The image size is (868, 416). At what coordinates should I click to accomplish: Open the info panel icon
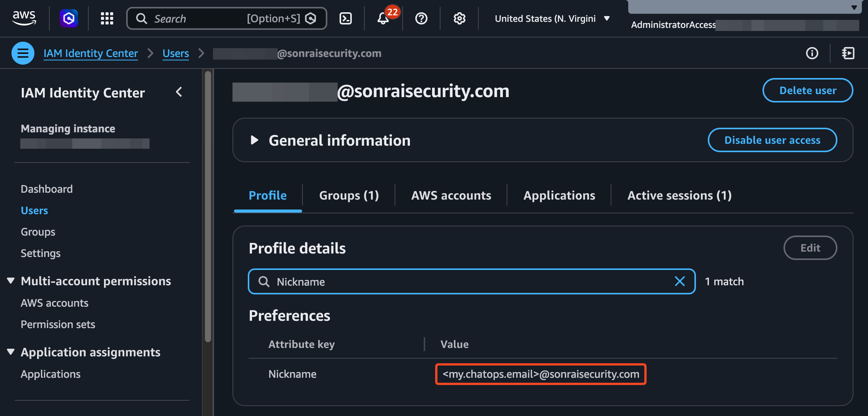pyautogui.click(x=812, y=53)
